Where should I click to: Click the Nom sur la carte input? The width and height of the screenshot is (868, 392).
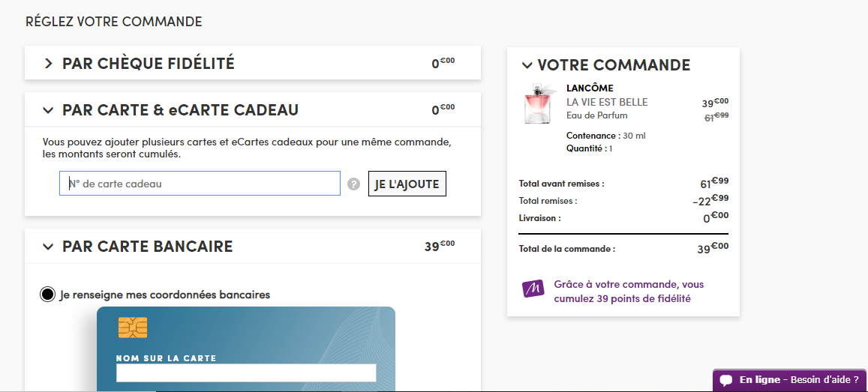(246, 373)
